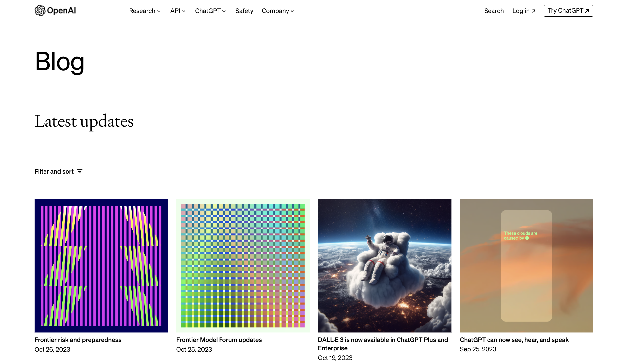Read ChatGPT can now see, hear, speak
This screenshot has height=364, width=621.
tap(514, 340)
